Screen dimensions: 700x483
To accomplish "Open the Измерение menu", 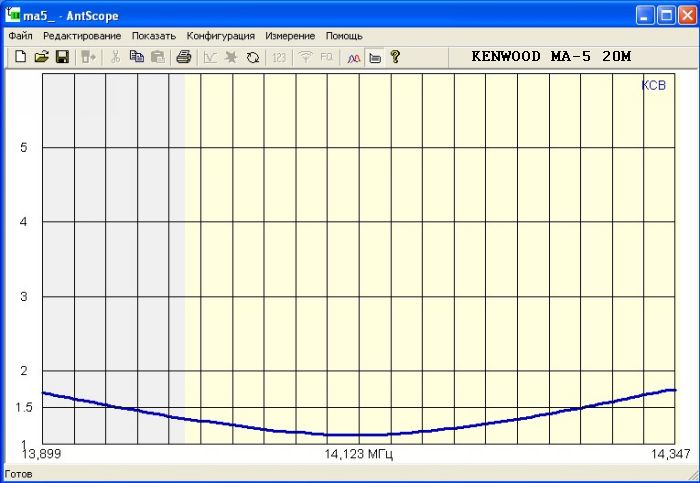I will [290, 36].
